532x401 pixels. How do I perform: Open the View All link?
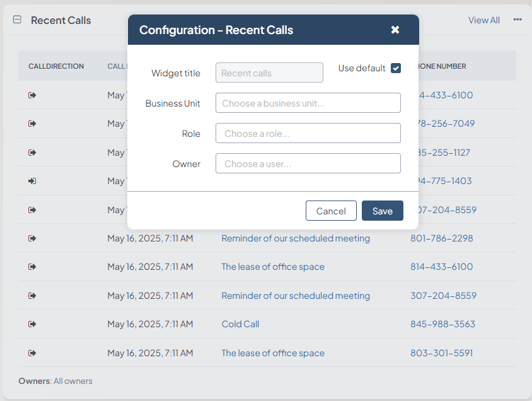[483, 20]
